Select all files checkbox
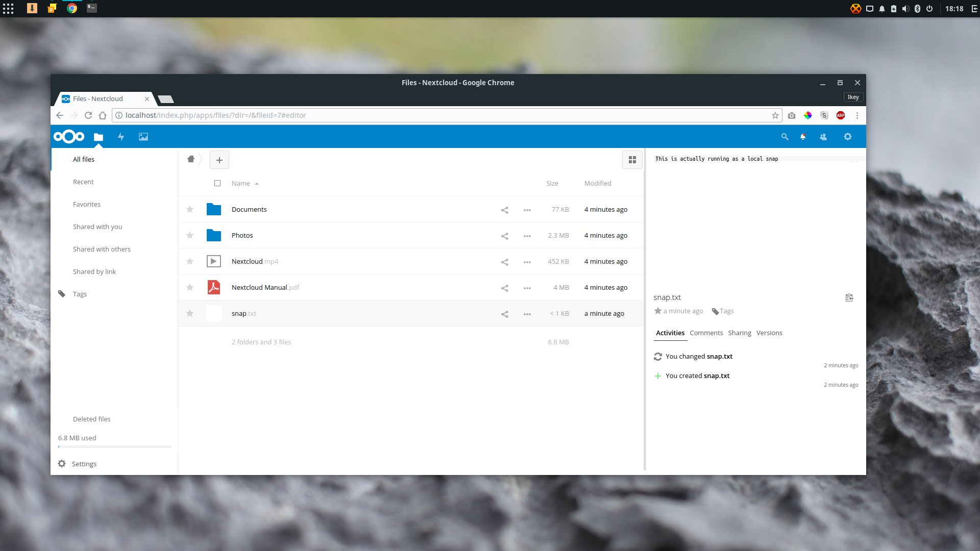The image size is (980, 551). [x=217, y=183]
